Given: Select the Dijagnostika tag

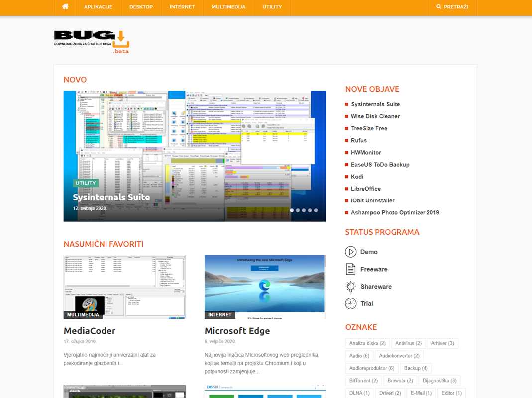Looking at the screenshot, I should [439, 381].
